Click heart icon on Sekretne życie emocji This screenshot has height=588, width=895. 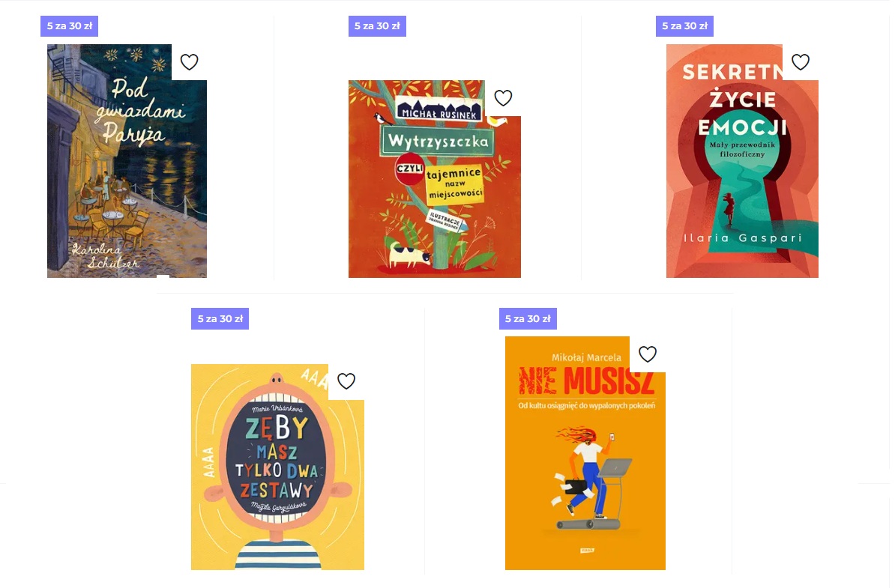pyautogui.click(x=801, y=61)
